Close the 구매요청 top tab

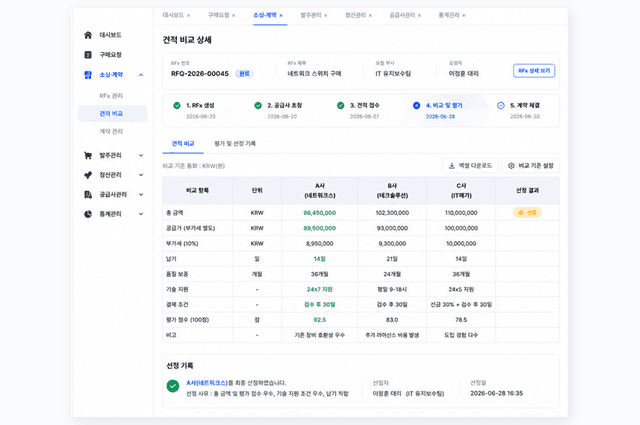click(233, 16)
